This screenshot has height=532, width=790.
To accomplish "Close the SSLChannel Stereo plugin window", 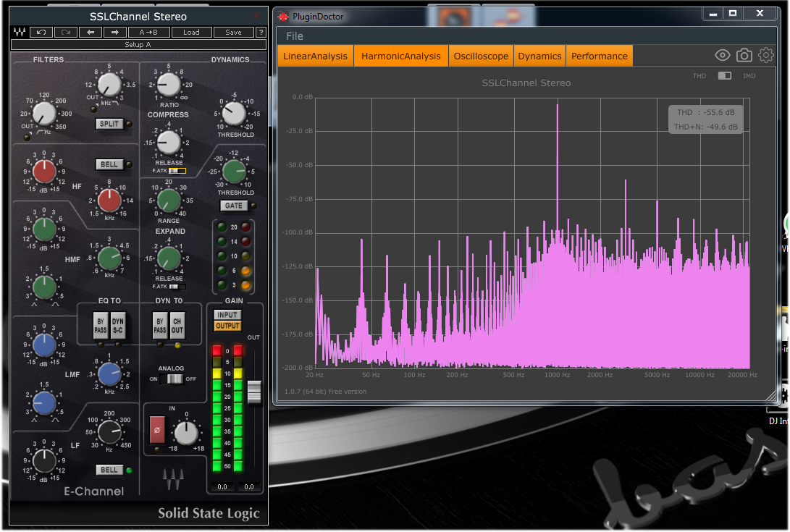I will tap(256, 16).
